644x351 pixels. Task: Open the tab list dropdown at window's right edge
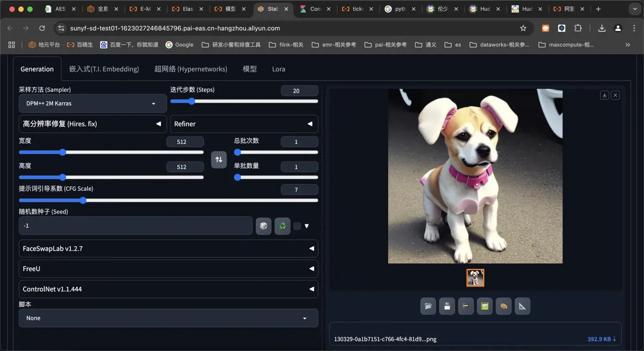tap(634, 9)
